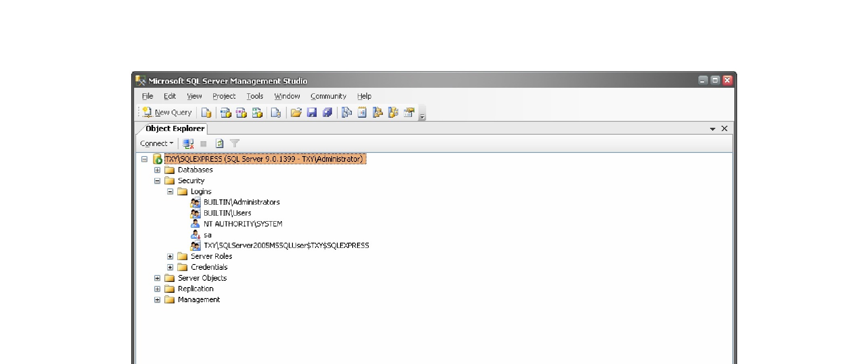Click the user icon beside sa

(x=195, y=235)
